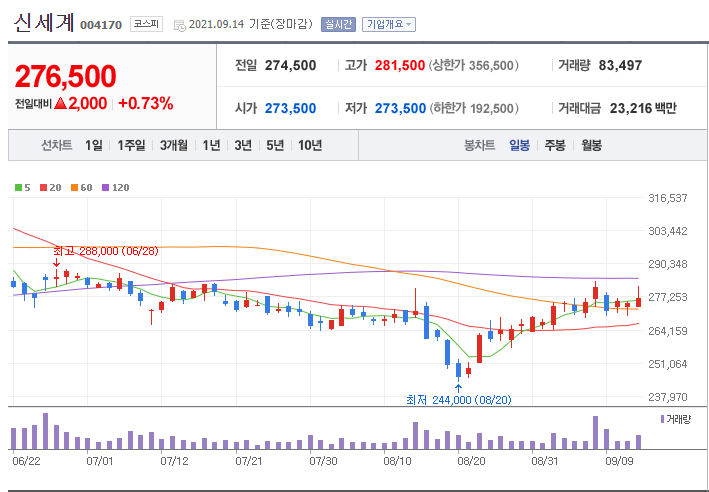Viewport: 709px width, 492px height.
Task: Click the 316,537 price axis label
Action: coord(667,198)
